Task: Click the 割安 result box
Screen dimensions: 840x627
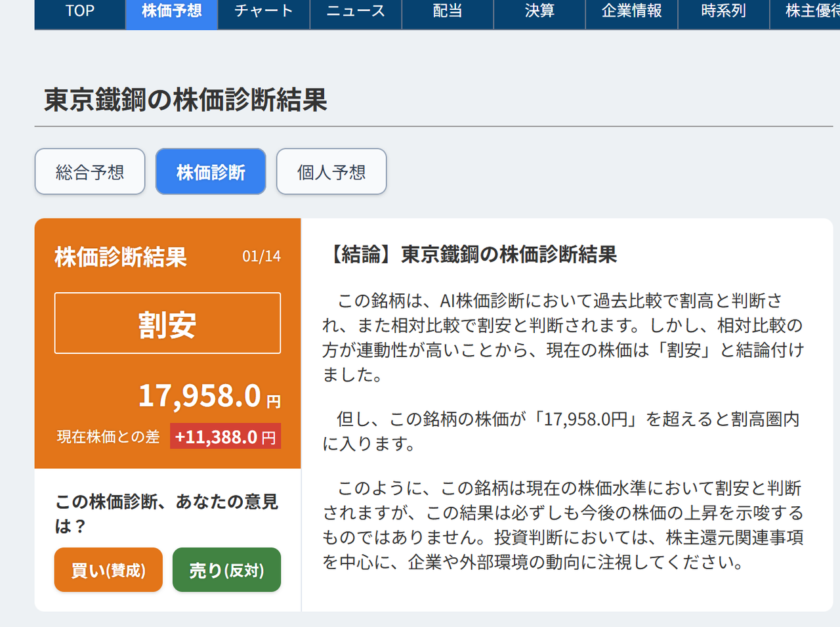Action: 167,322
